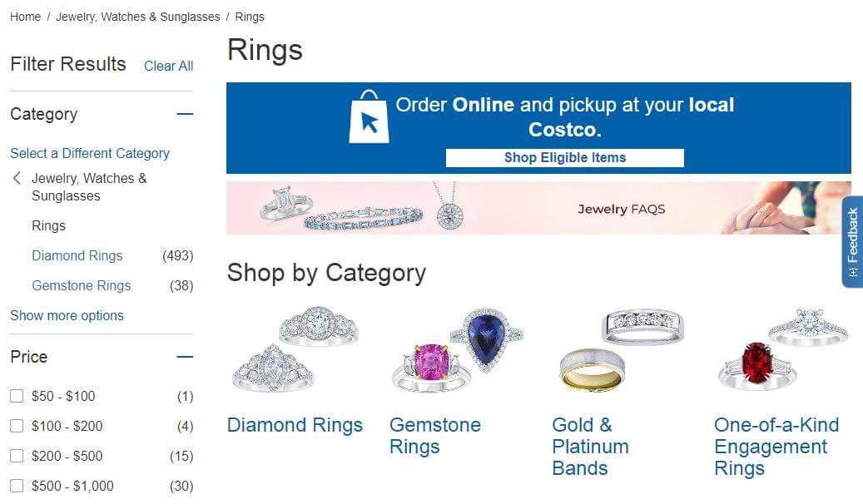Click the One-of-a-Kind Engagement Rings image
863x504 pixels.
tap(782, 349)
